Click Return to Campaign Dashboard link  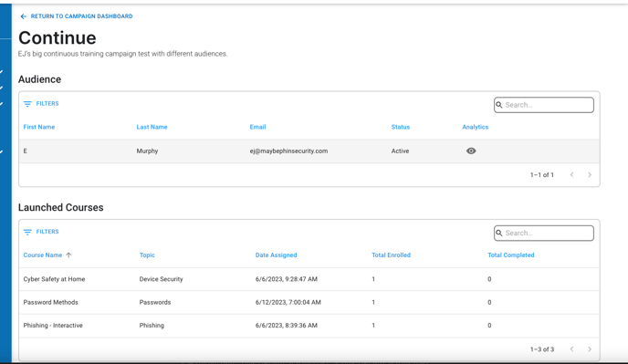77,16
